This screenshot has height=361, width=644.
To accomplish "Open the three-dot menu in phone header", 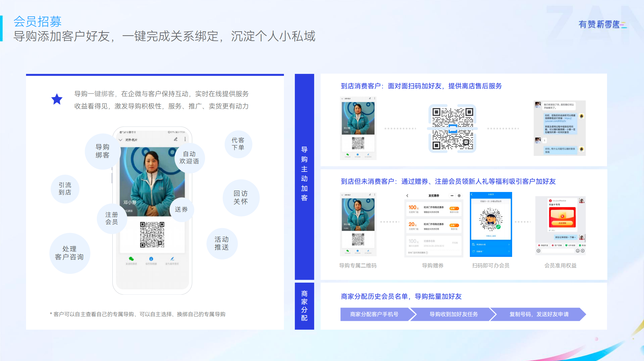I will click(185, 139).
